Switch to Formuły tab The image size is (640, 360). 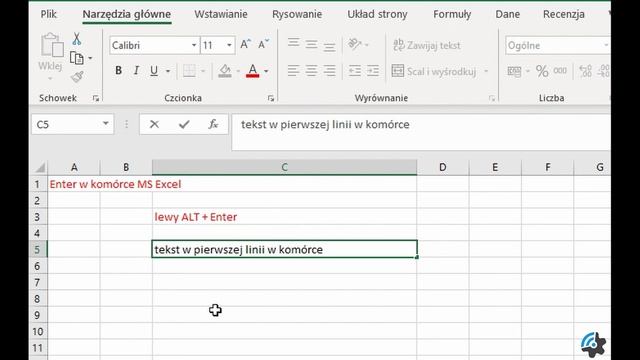[x=452, y=14]
